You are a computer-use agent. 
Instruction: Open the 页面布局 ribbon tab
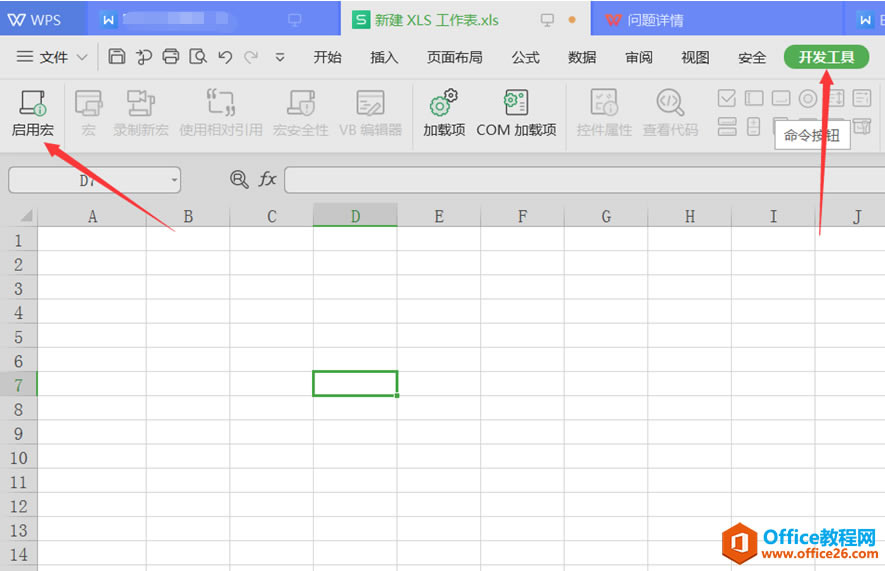(454, 57)
